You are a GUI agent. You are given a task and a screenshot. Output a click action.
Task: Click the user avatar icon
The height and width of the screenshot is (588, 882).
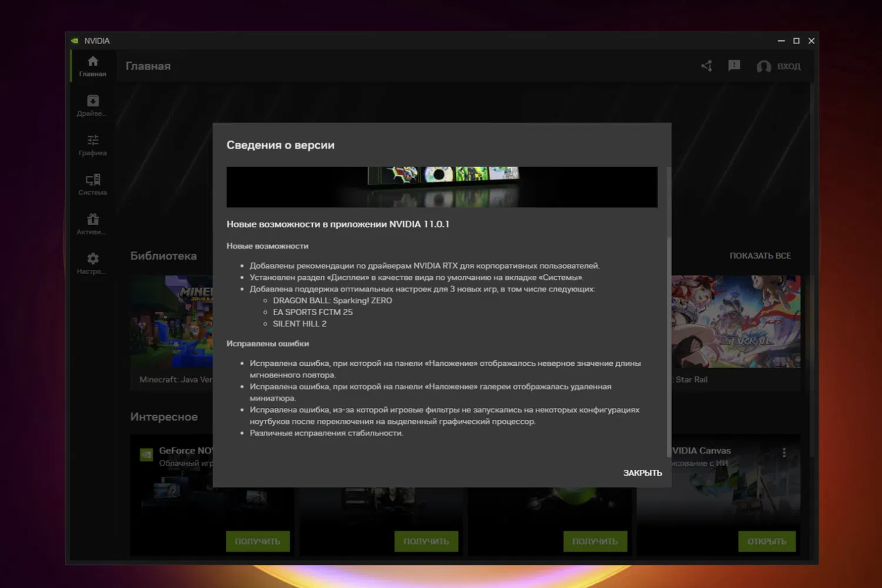click(x=764, y=66)
